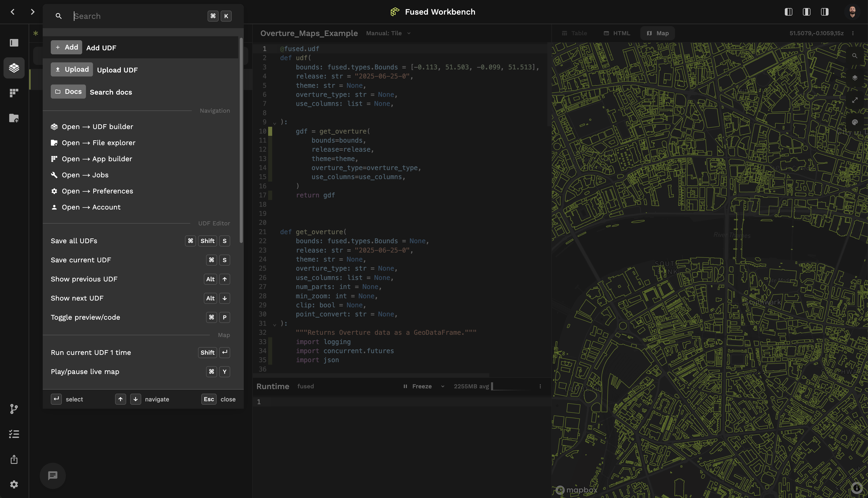Choose Play/pause live map command
This screenshot has width=868, height=498.
140,372
